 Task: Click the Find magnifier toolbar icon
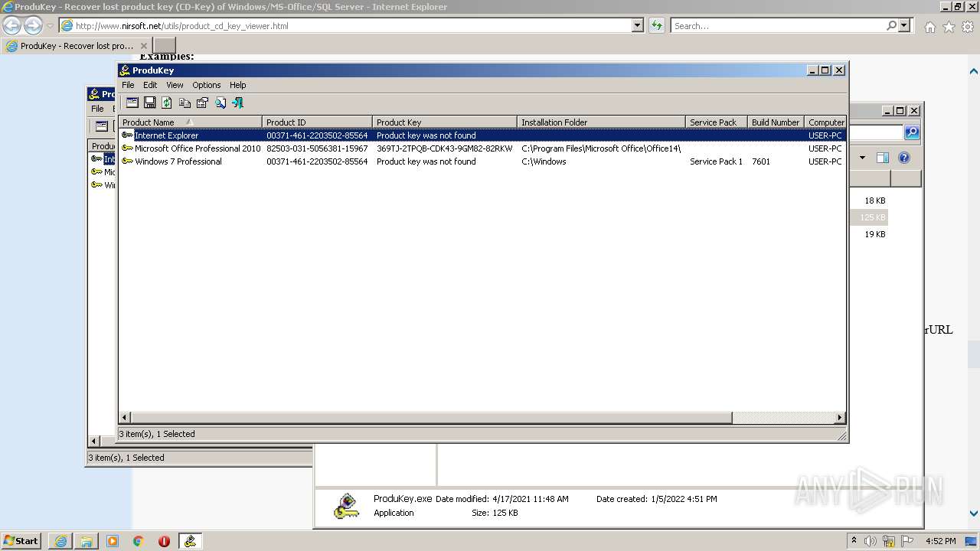pos(220,103)
